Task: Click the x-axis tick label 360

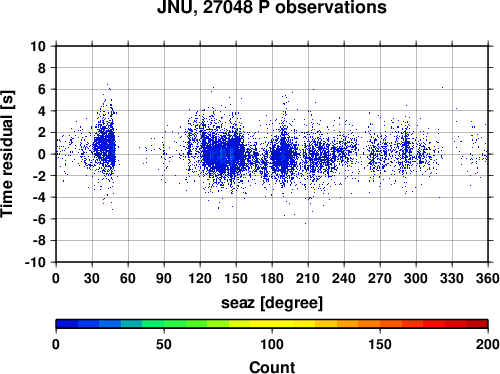Action: pyautogui.click(x=488, y=278)
